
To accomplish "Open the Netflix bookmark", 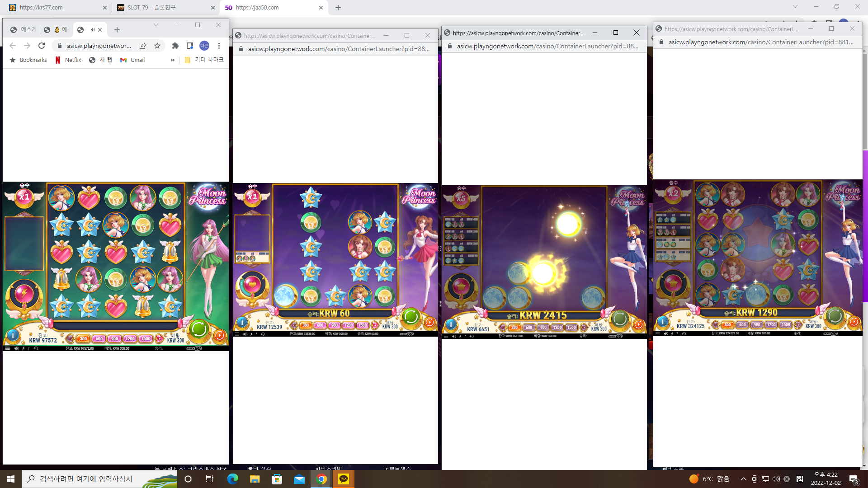I will tap(68, 60).
